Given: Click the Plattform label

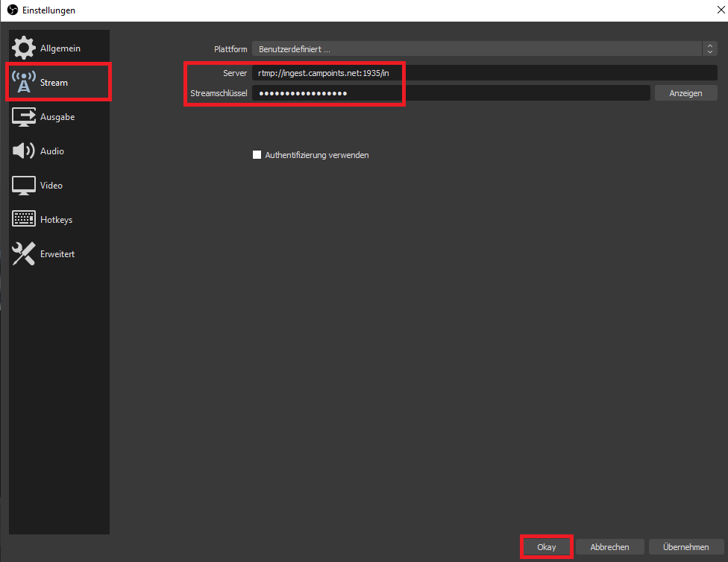Looking at the screenshot, I should coord(230,48).
